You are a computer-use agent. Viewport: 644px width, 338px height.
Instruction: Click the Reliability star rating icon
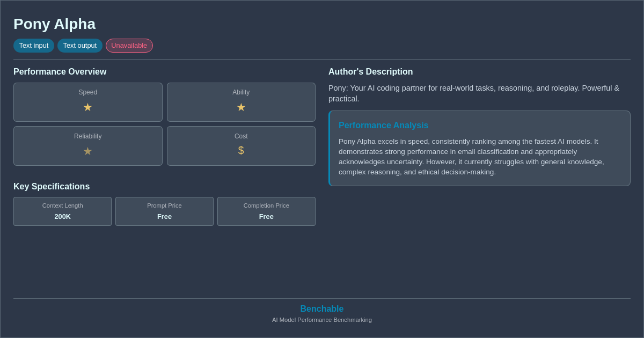click(x=87, y=151)
